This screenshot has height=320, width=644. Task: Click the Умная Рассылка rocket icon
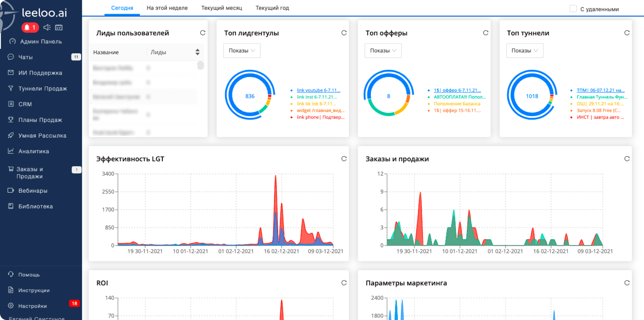pyautogui.click(x=11, y=135)
